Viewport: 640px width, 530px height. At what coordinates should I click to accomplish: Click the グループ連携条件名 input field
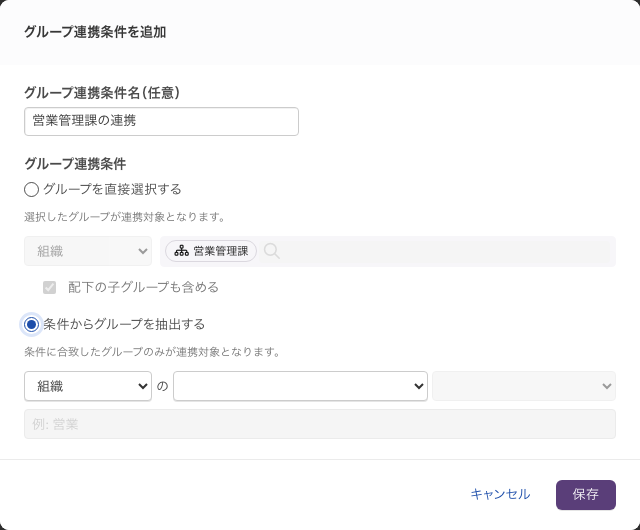coord(161,121)
